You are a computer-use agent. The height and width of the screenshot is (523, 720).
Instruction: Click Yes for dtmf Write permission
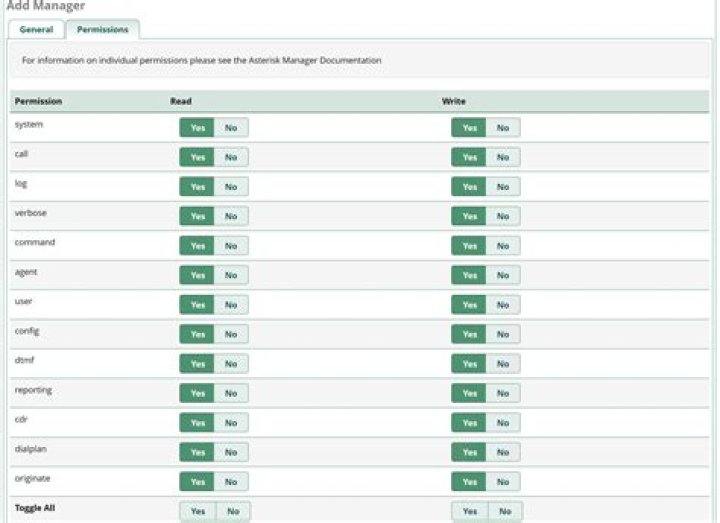(x=469, y=364)
